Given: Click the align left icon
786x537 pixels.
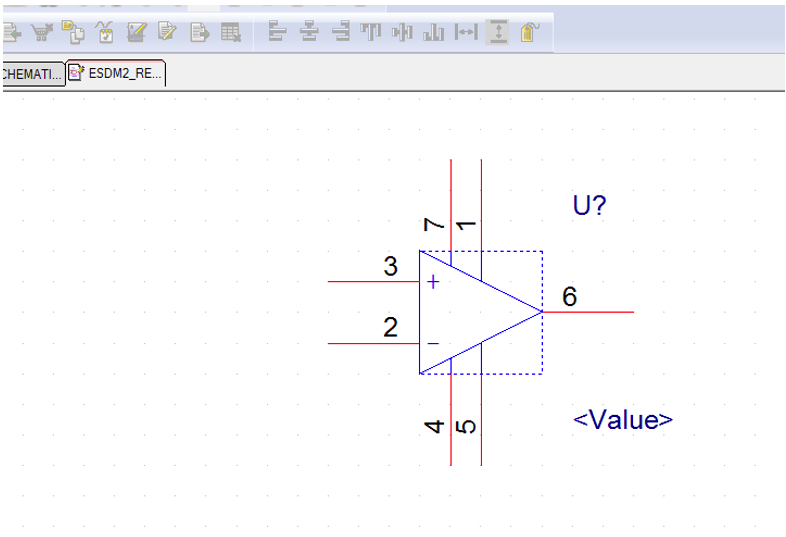Looking at the screenshot, I should [x=278, y=33].
